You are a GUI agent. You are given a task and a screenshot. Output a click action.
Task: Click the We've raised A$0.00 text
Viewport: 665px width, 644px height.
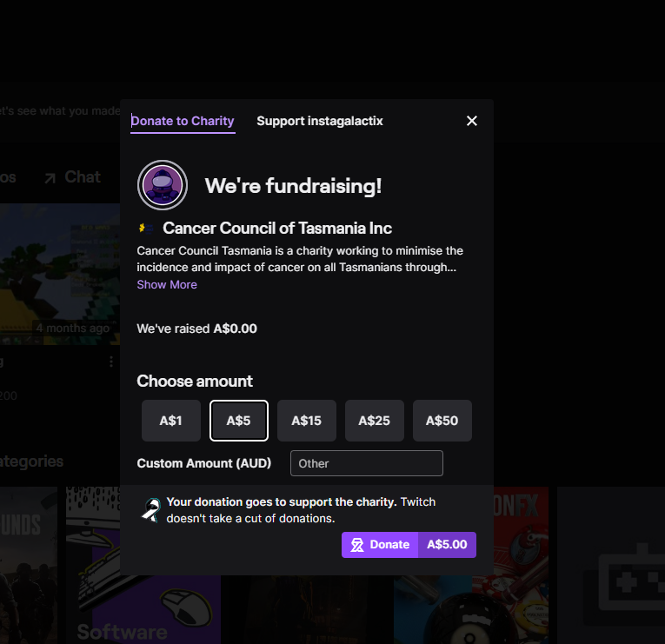(x=196, y=329)
